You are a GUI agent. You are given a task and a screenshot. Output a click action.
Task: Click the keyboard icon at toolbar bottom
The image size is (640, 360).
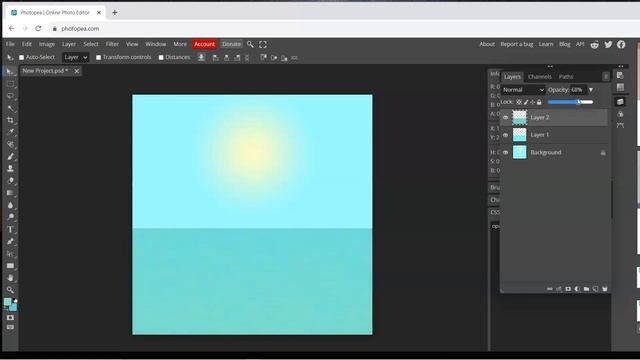[x=10, y=327]
